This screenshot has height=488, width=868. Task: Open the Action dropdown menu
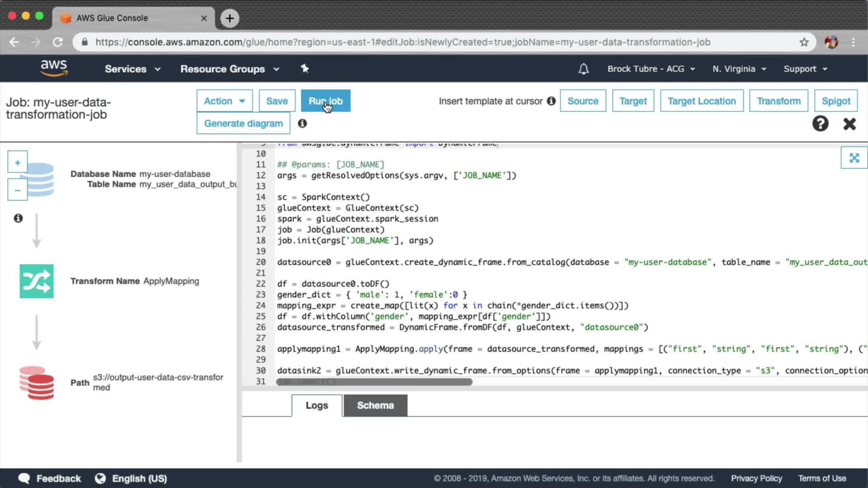pyautogui.click(x=224, y=101)
